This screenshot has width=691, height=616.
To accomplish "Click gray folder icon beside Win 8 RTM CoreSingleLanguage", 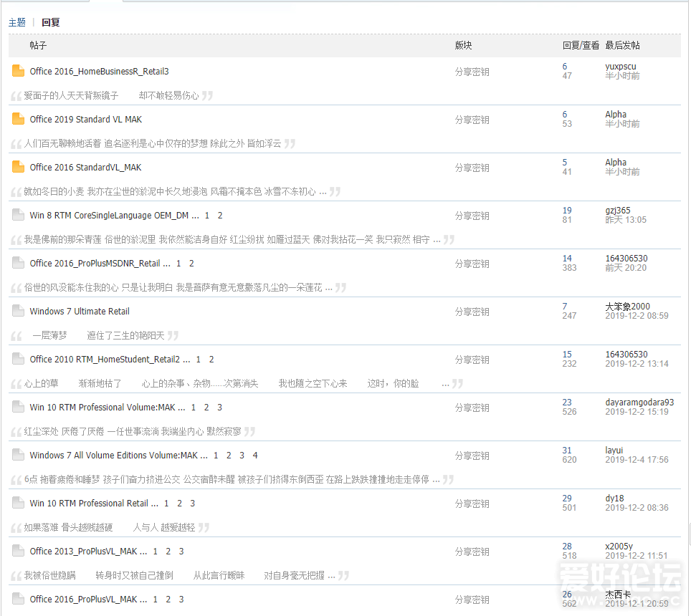I will tap(18, 215).
